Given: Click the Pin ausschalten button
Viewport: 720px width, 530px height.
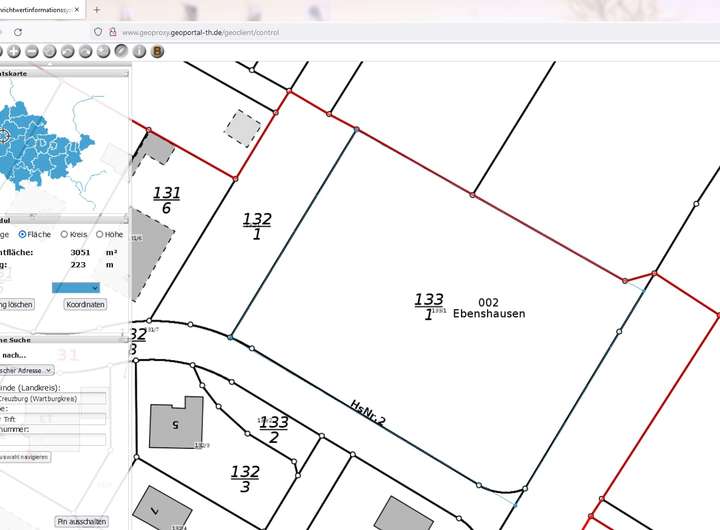Looking at the screenshot, I should 82,521.
